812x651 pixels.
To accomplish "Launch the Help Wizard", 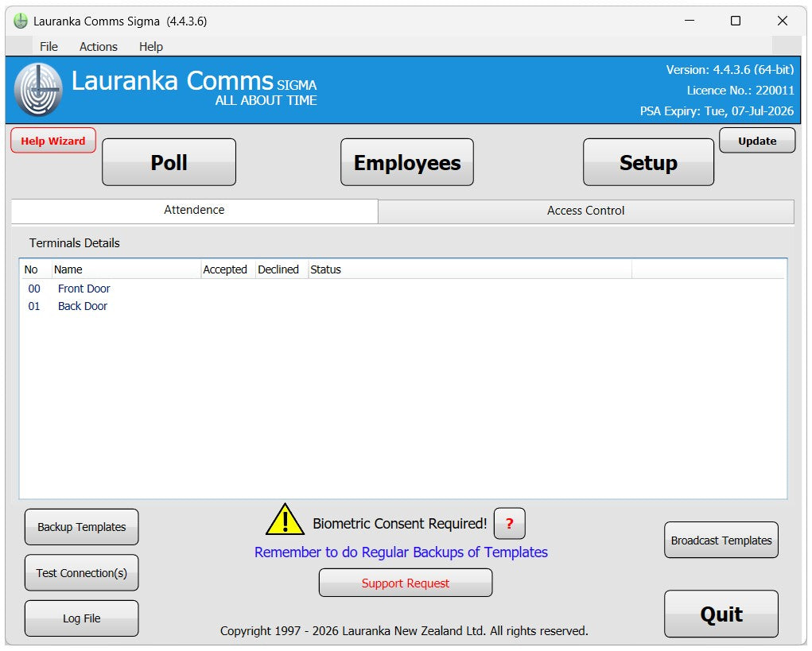I will click(x=52, y=141).
